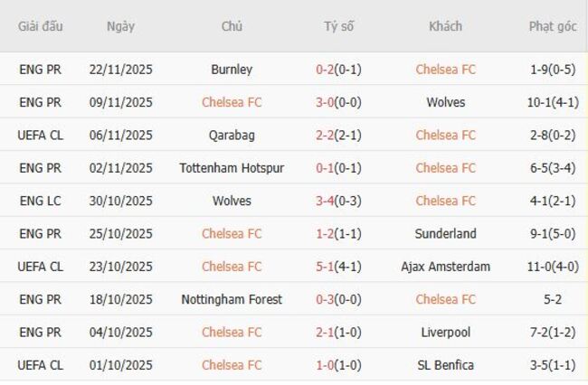Open the SL Benfica team link

(x=445, y=365)
